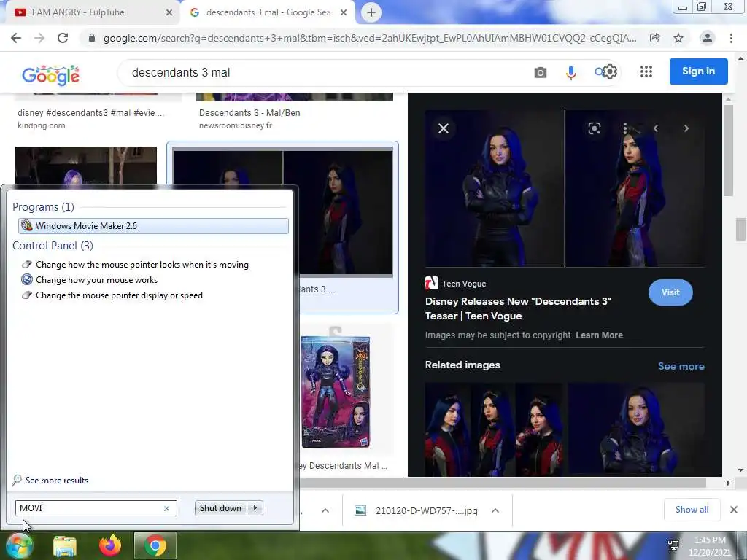Image resolution: width=747 pixels, height=560 pixels.
Task: Open options chevron for first downloaded file
Action: [x=325, y=510]
